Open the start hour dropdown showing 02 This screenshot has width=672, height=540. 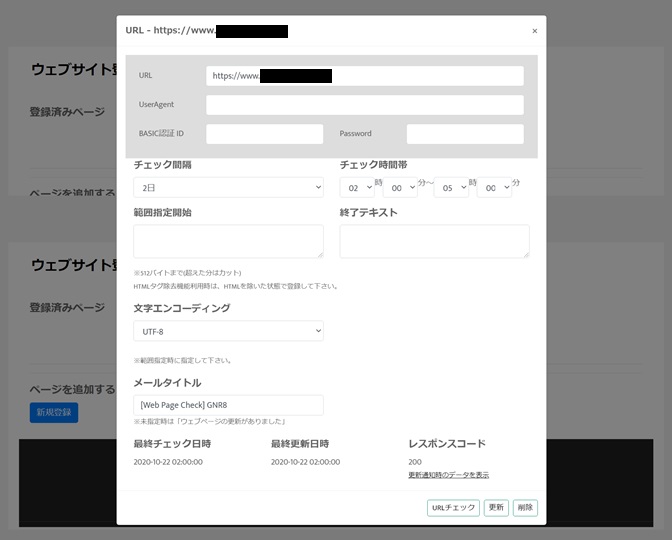[356, 187]
